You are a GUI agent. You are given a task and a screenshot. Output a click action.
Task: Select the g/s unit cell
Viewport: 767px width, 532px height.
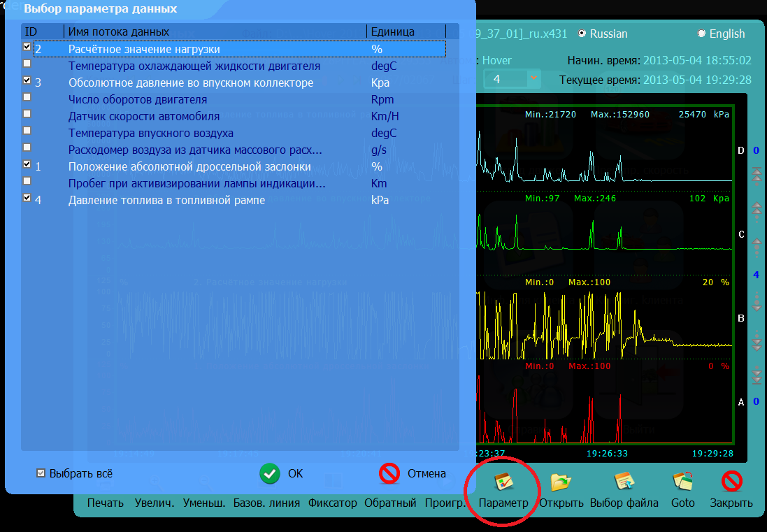[x=379, y=150]
